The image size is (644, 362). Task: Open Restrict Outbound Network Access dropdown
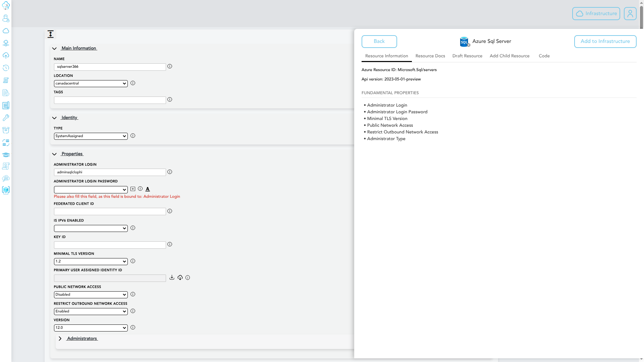tap(91, 311)
